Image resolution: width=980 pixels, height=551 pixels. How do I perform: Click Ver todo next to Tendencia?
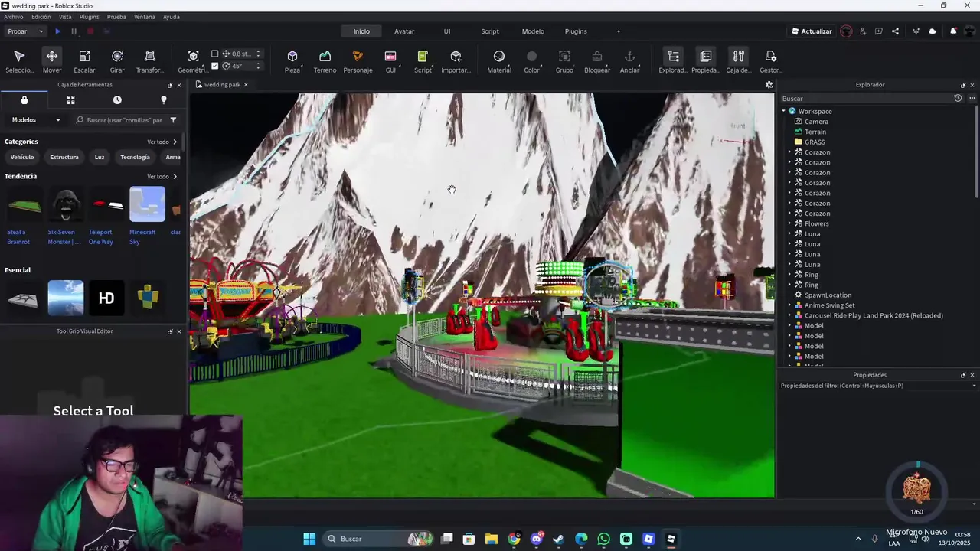[162, 177]
